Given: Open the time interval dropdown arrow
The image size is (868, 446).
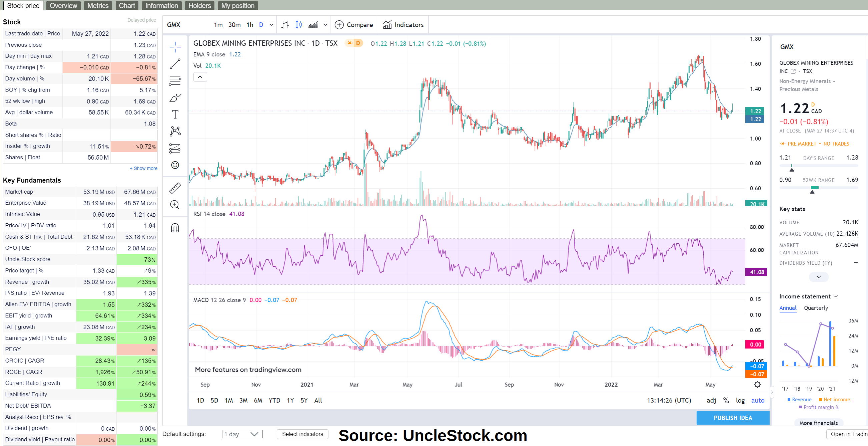Looking at the screenshot, I should click(271, 25).
